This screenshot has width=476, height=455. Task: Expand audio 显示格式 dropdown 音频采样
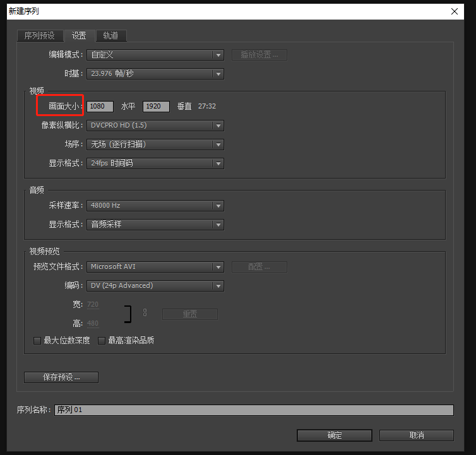tap(155, 225)
